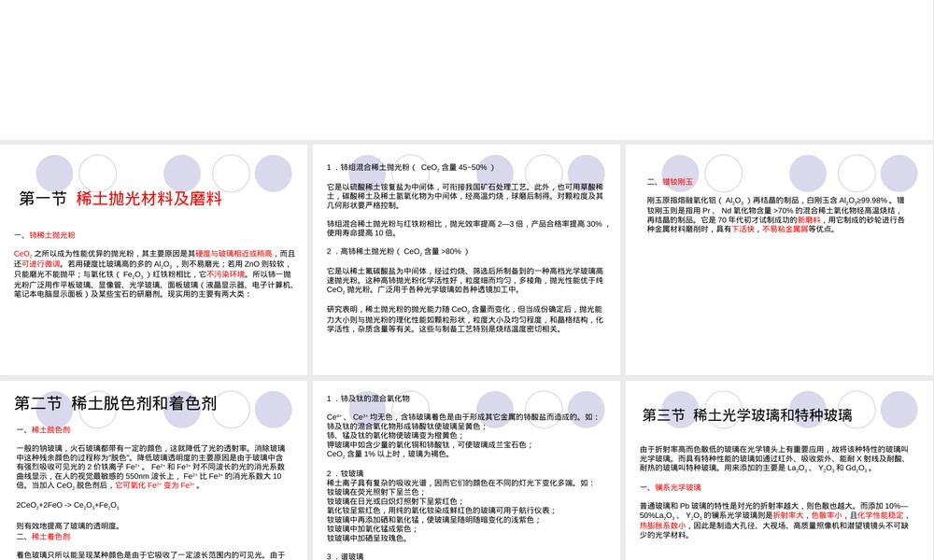934x560 pixels.
Task: Click the heading 一、稀土脱色剂
Action: pyautogui.click(x=44, y=429)
